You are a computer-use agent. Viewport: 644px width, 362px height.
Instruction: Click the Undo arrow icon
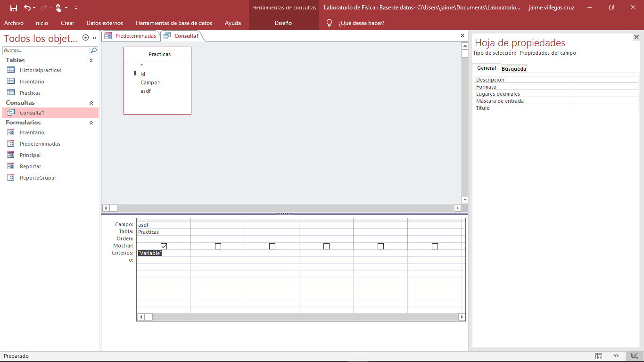27,8
